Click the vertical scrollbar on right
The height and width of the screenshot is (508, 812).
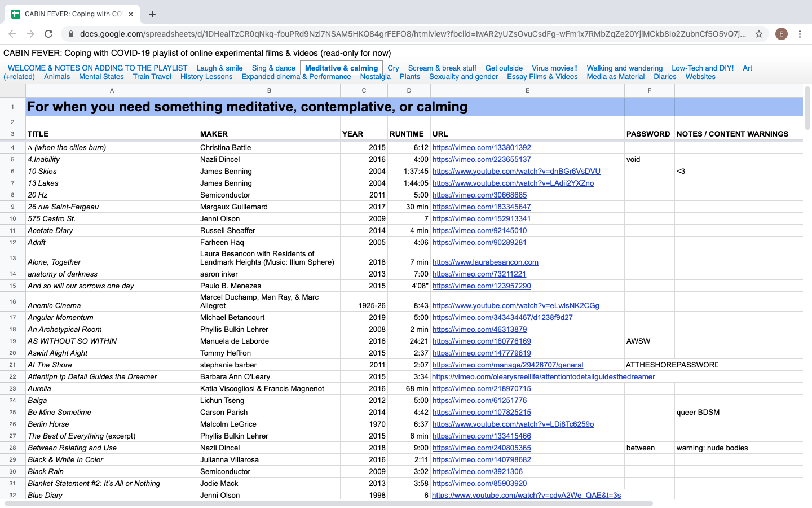[807, 108]
